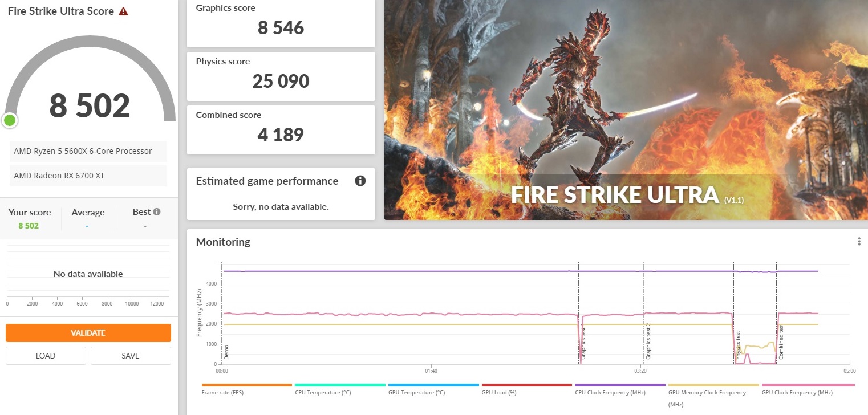Click the Average label
The width and height of the screenshot is (868, 415).
coord(88,212)
